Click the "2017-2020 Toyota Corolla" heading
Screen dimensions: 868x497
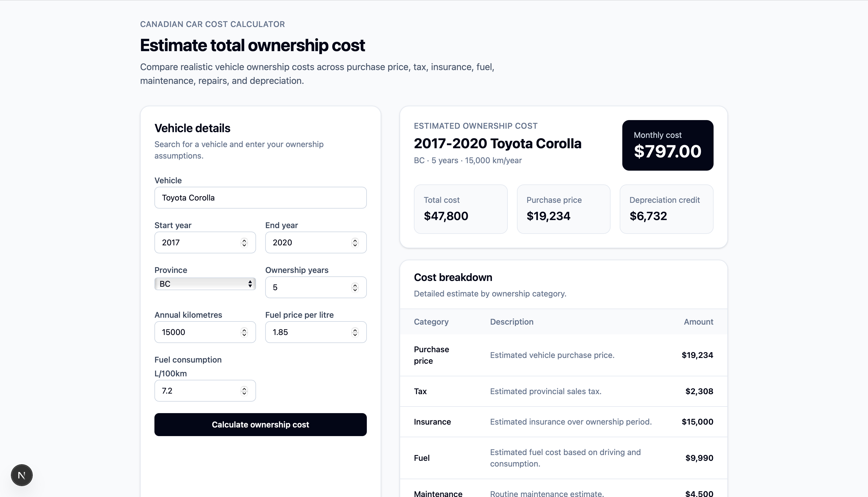click(x=497, y=143)
